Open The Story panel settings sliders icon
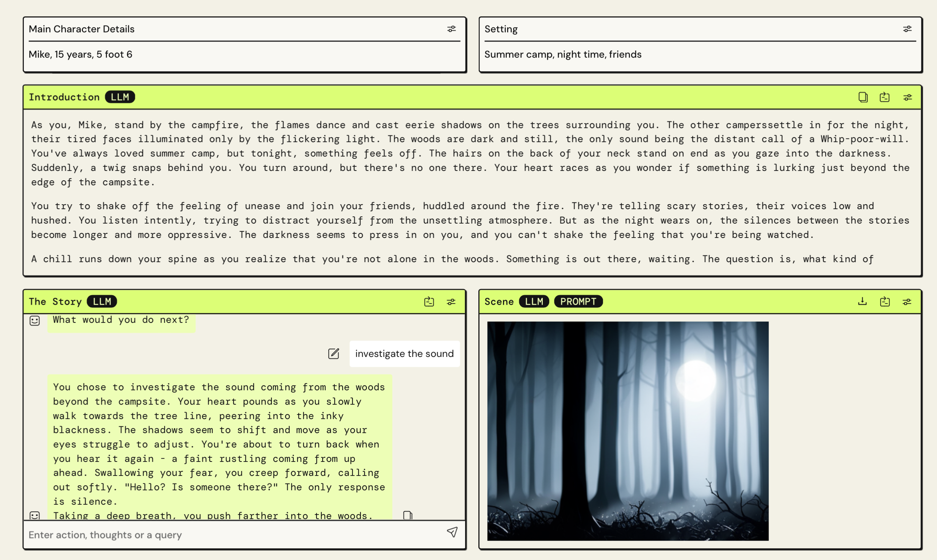This screenshot has height=560, width=937. (x=451, y=302)
